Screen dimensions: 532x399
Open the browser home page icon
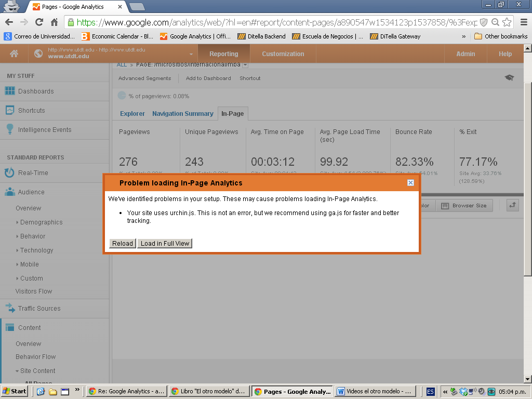[x=54, y=22]
